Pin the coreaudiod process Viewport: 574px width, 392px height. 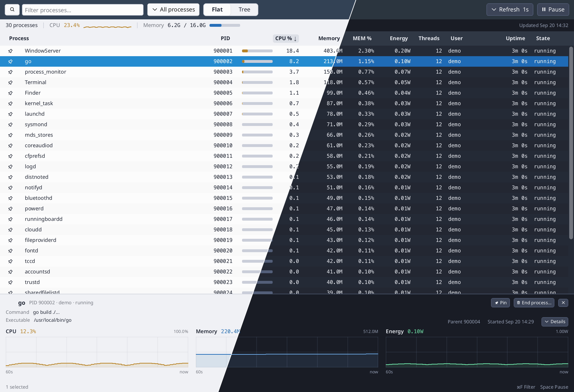coord(10,145)
